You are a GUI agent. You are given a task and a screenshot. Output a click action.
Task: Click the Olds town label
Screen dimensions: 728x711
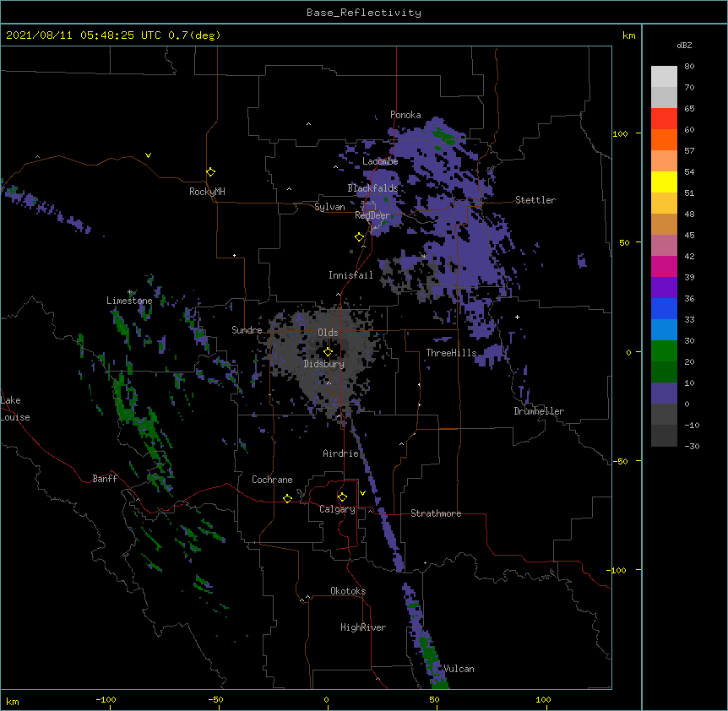point(328,333)
